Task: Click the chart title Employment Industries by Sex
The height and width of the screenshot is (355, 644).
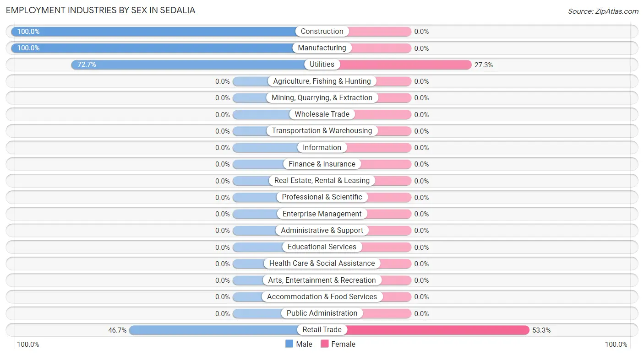Action: coord(100,11)
